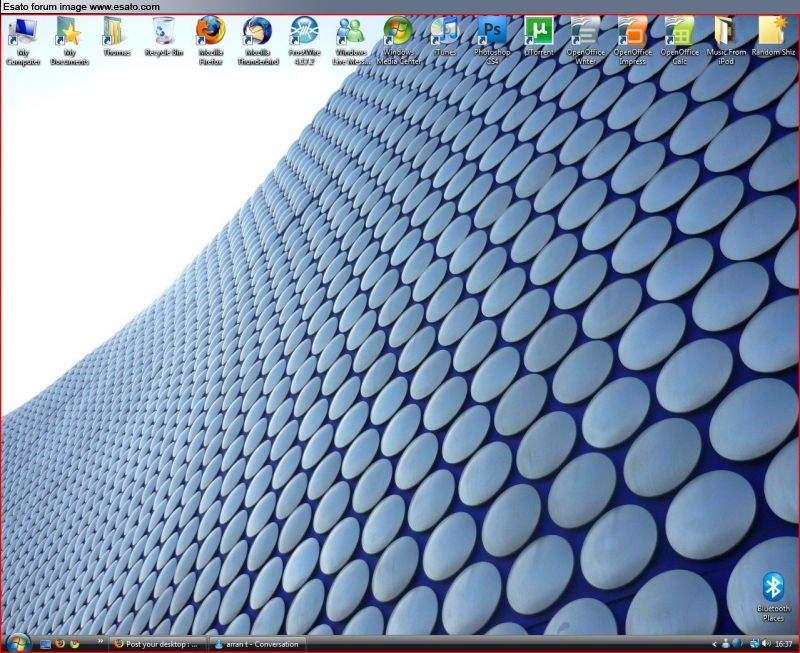Expand the Quick Launch overflow chevron
Screen dimensions: 800x653
(x=101, y=640)
